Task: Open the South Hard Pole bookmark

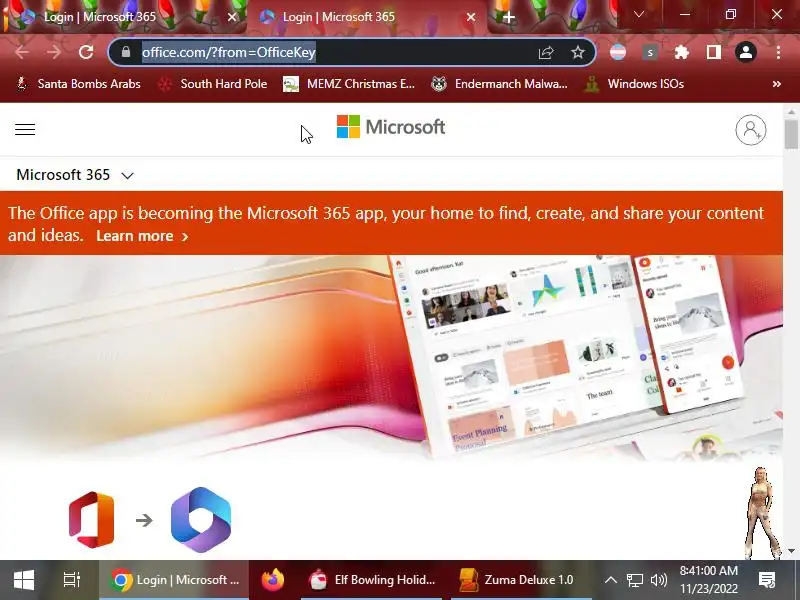Action: pyautogui.click(x=212, y=84)
